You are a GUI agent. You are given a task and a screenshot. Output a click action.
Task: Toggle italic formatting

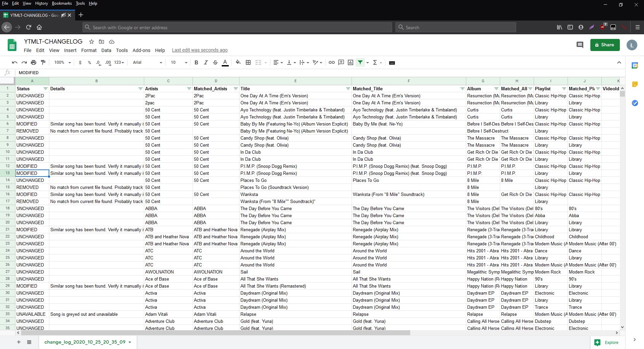(206, 62)
